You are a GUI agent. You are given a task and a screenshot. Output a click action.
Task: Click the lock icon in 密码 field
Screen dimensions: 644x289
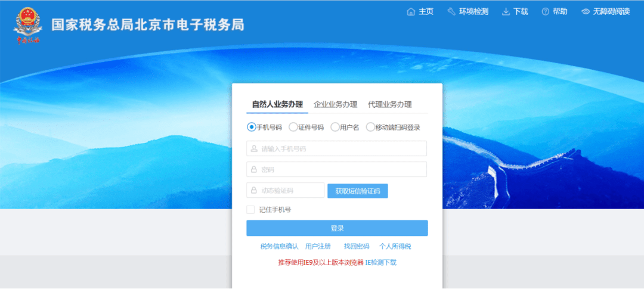coord(254,170)
